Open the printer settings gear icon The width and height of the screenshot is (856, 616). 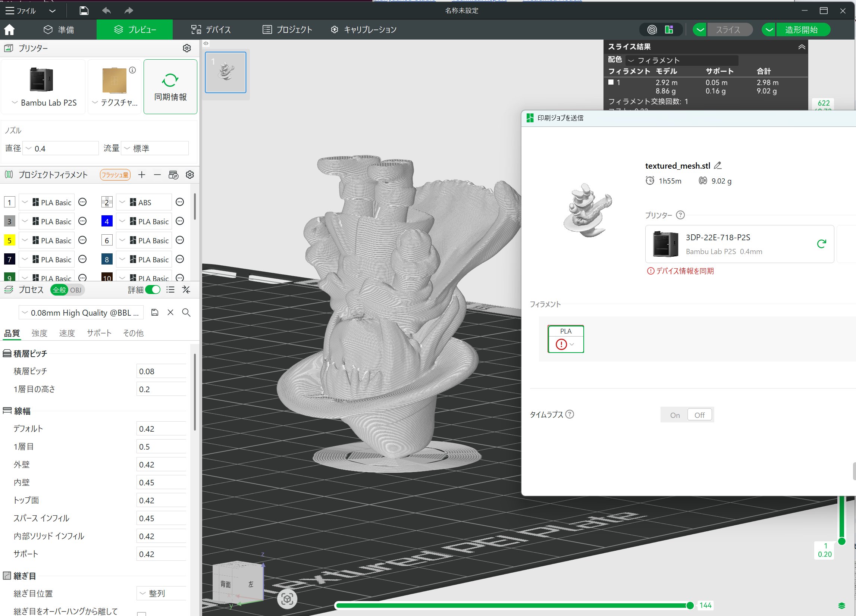[187, 48]
